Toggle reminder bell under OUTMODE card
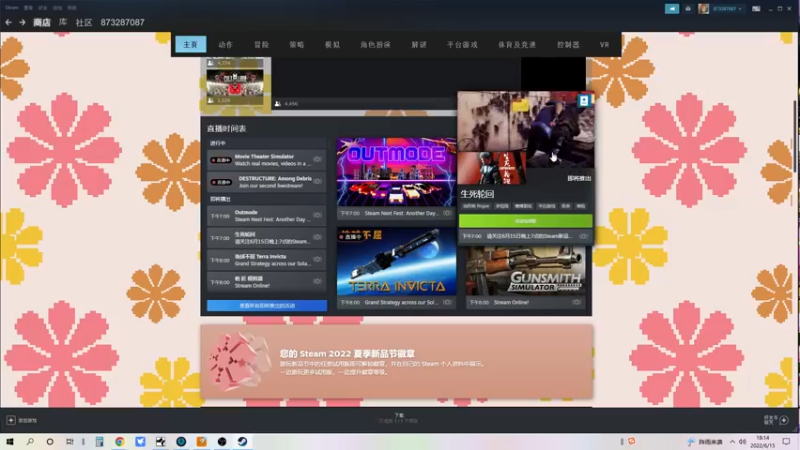The image size is (800, 450). coord(447,213)
